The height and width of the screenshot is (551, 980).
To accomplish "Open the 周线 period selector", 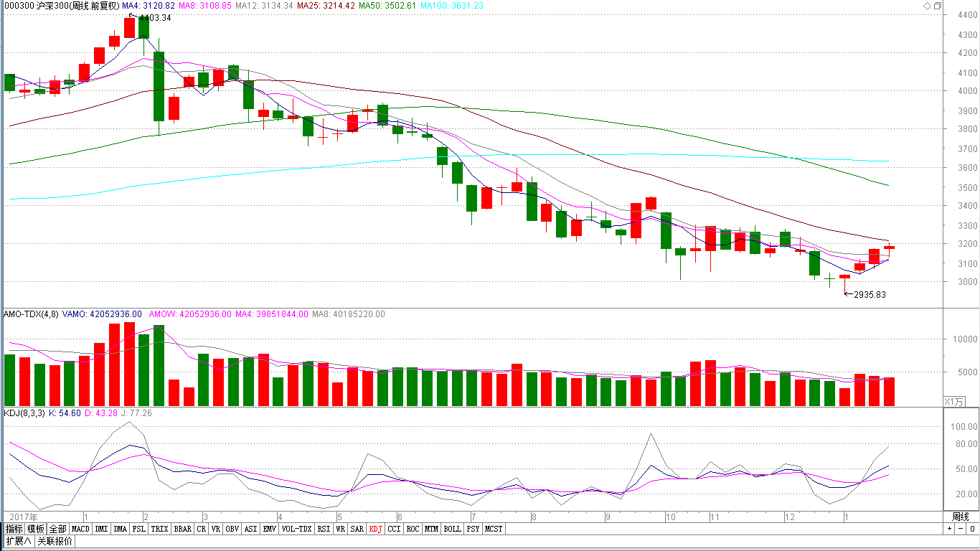I will [961, 517].
